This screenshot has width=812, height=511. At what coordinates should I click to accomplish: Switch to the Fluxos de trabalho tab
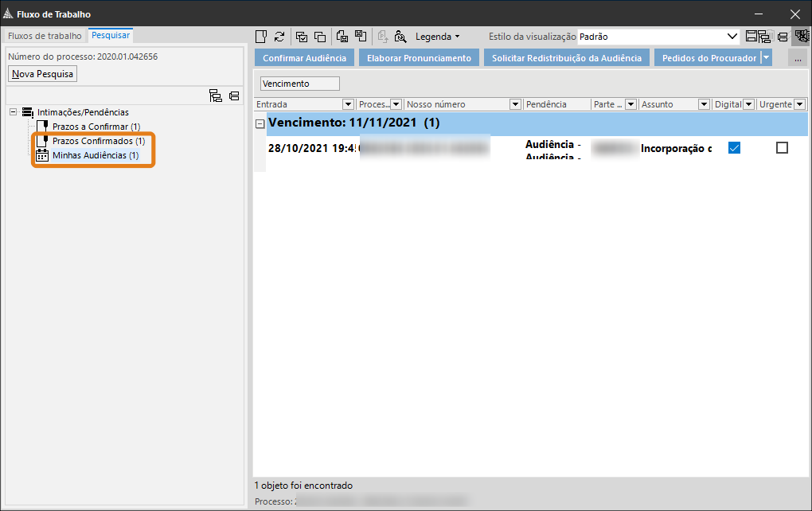point(45,36)
